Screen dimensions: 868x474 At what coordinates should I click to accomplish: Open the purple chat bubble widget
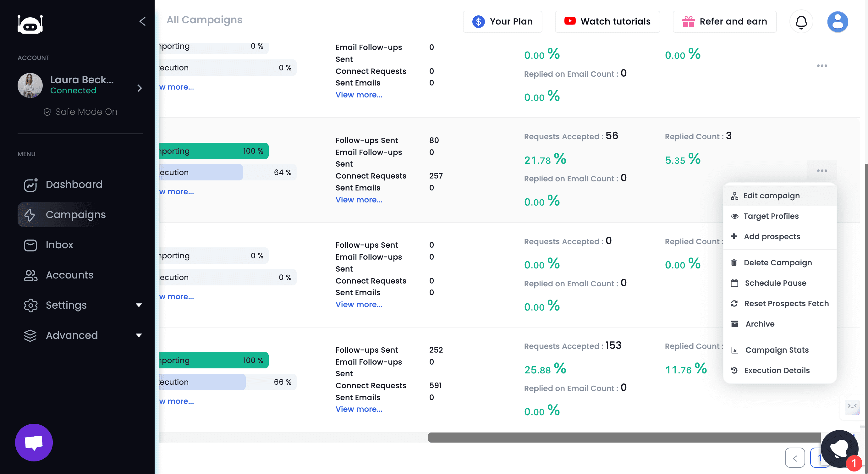pos(34,442)
